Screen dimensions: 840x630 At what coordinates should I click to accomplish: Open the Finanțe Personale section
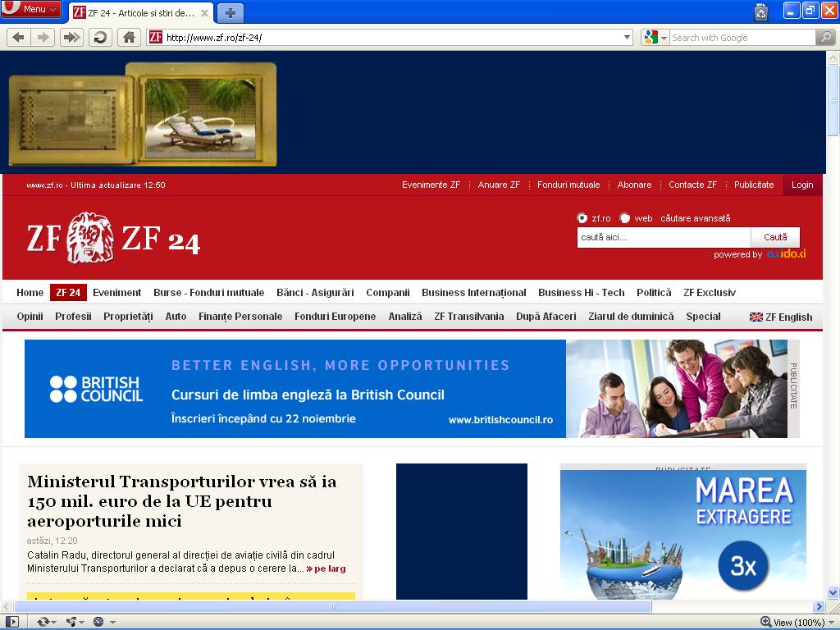click(x=240, y=317)
